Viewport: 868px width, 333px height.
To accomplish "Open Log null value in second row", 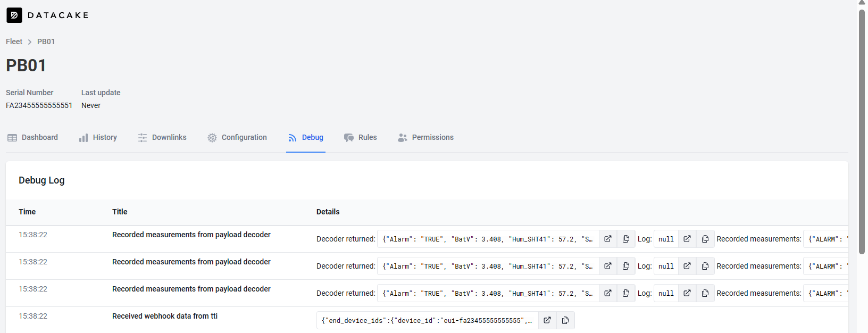I will (687, 266).
